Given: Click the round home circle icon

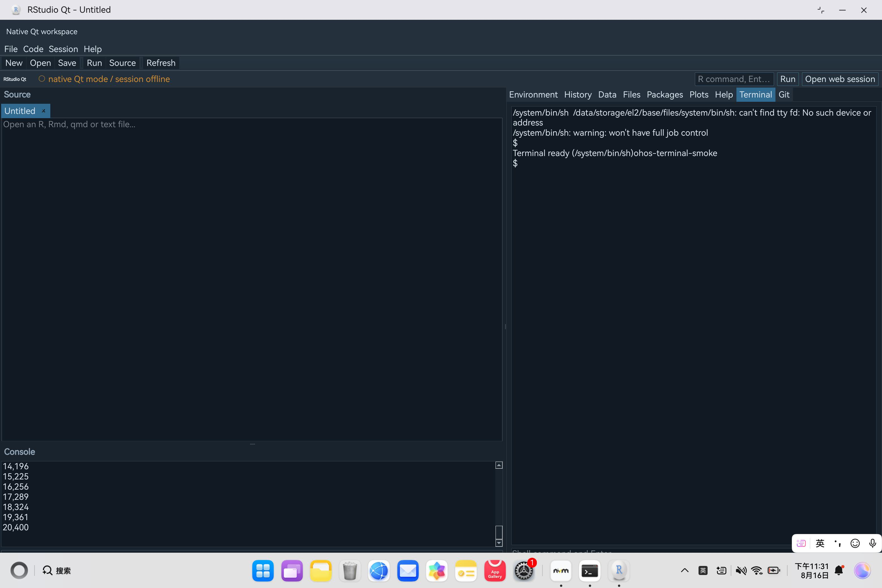Looking at the screenshot, I should [19, 571].
